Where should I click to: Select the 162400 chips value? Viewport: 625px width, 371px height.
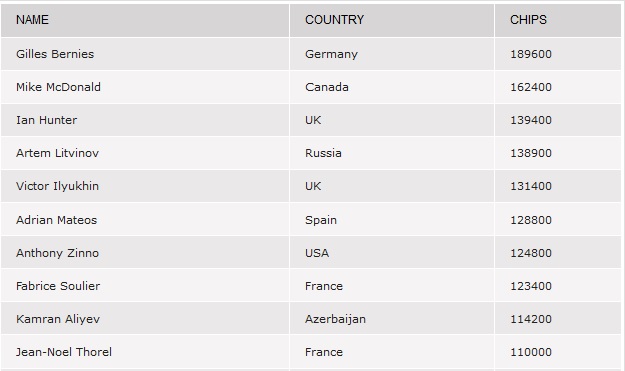531,87
